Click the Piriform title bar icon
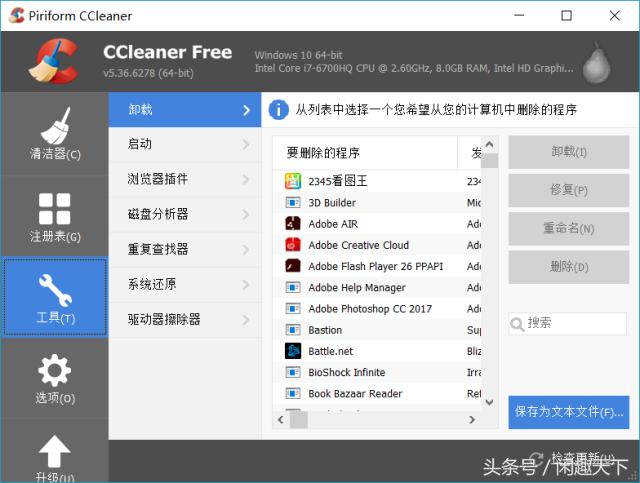This screenshot has width=640, height=483. (17, 16)
